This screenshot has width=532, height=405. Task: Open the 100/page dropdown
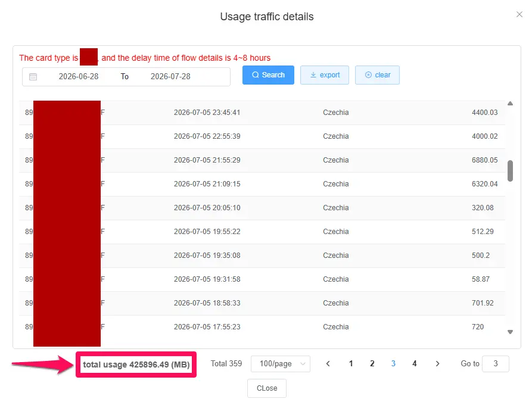pyautogui.click(x=281, y=364)
